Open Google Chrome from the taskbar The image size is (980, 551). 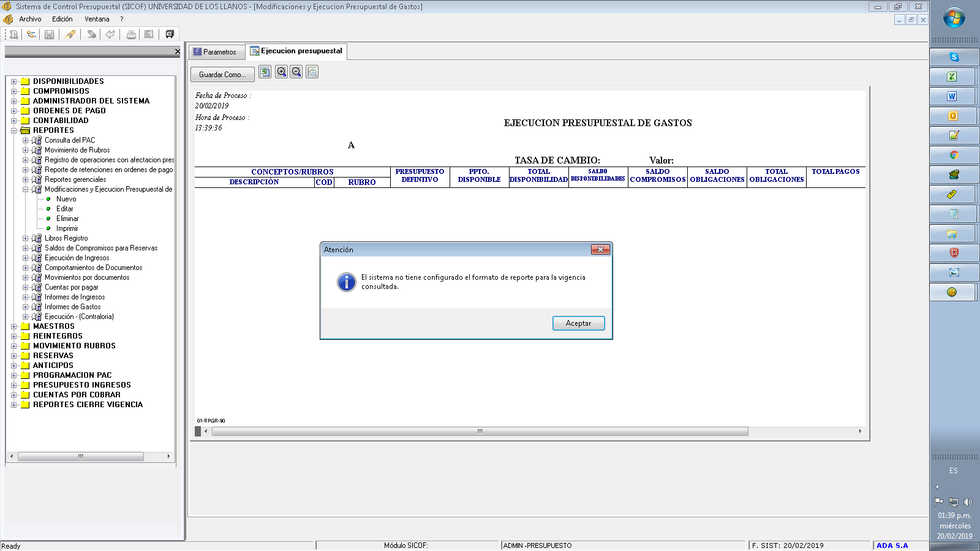click(953, 156)
